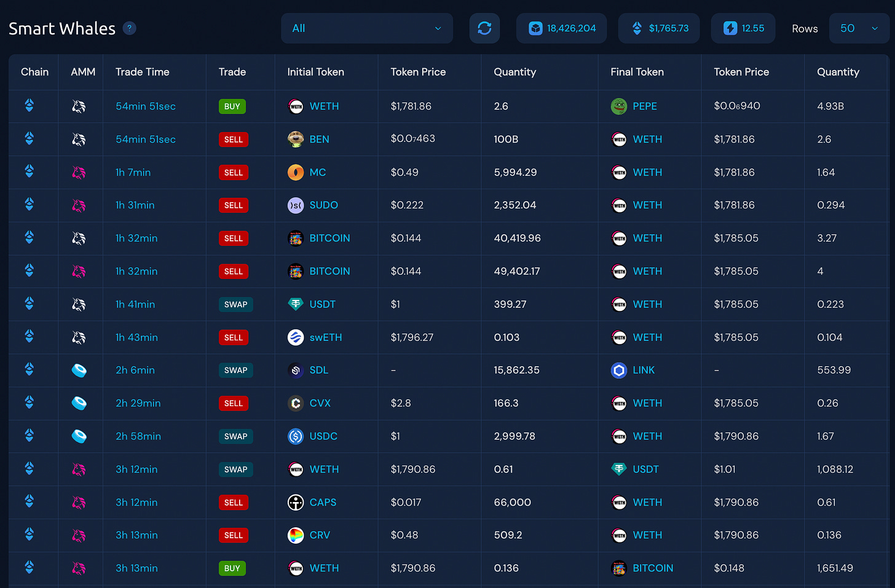
Task: Click the BITCOIN final token icon in last row
Action: (619, 568)
